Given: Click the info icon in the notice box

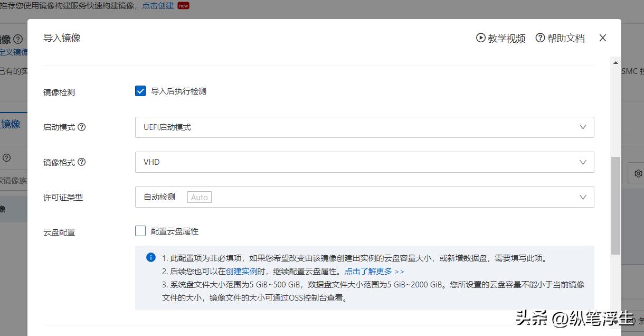Looking at the screenshot, I should coord(150,257).
